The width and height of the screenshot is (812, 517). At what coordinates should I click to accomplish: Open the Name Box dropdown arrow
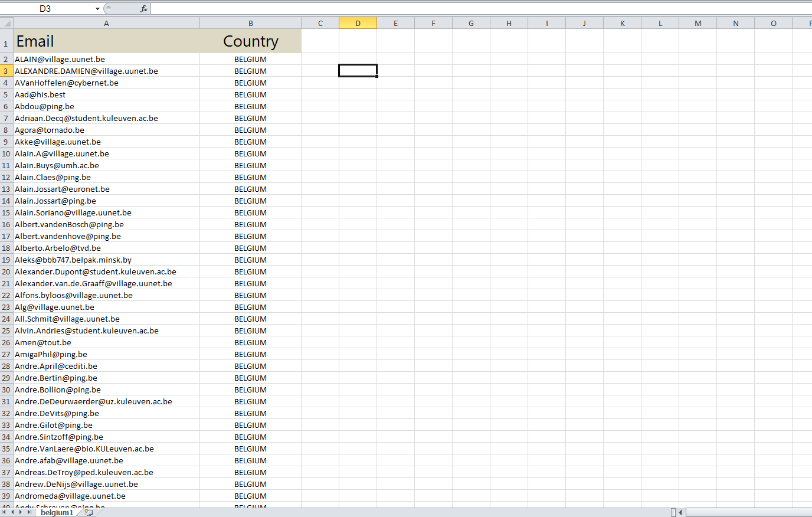click(x=97, y=9)
